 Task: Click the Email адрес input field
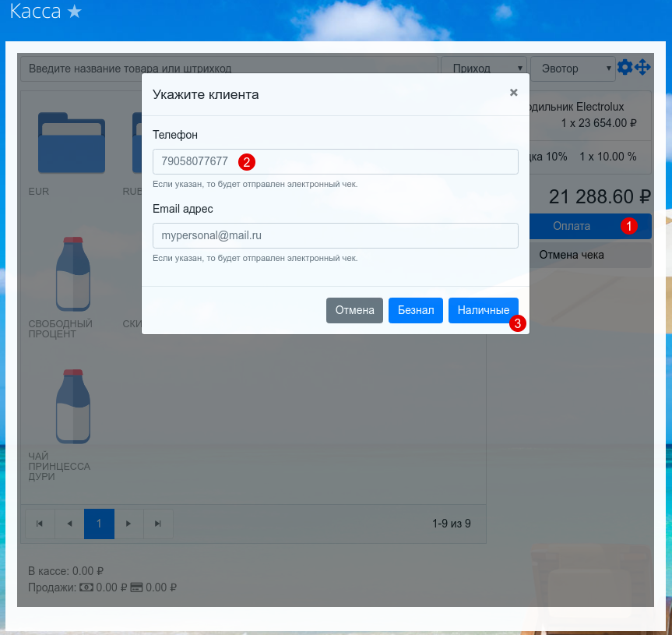click(335, 235)
